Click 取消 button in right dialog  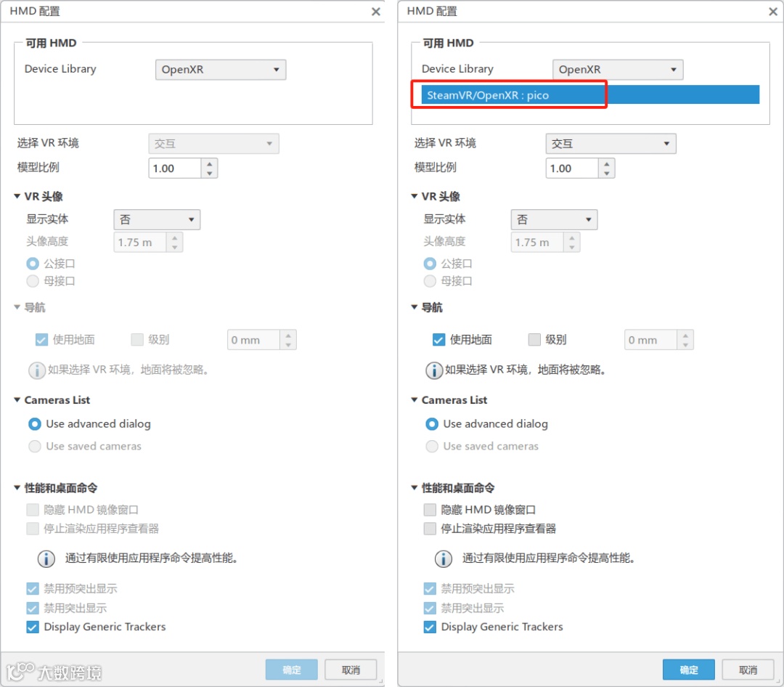[748, 670]
